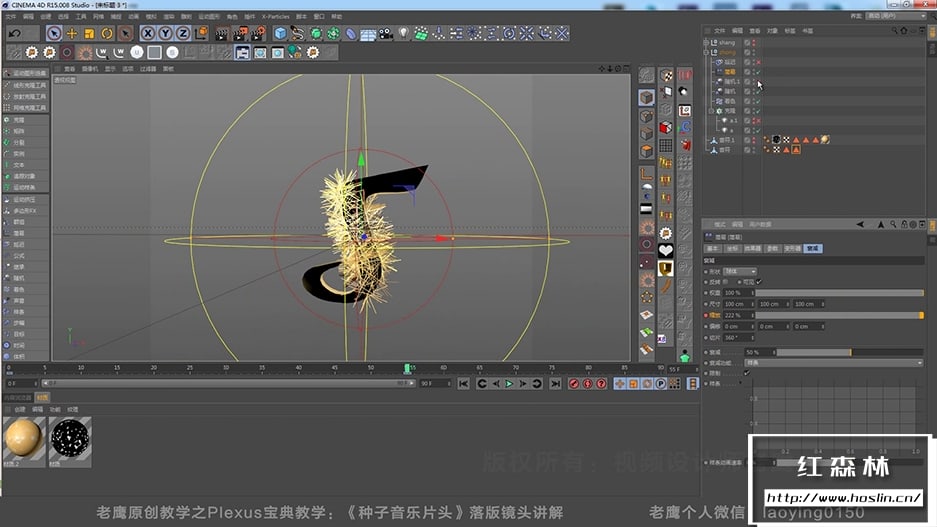
Task: Open the X-Particles menu
Action: (275, 16)
